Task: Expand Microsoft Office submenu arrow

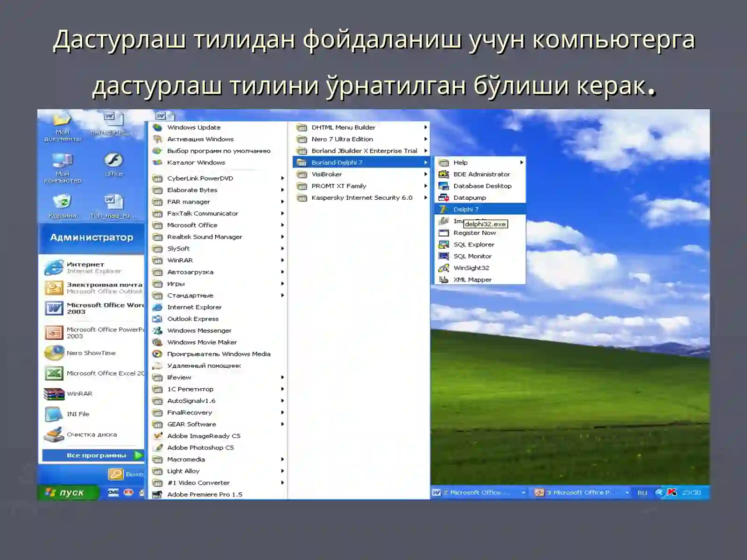Action: coord(282,225)
